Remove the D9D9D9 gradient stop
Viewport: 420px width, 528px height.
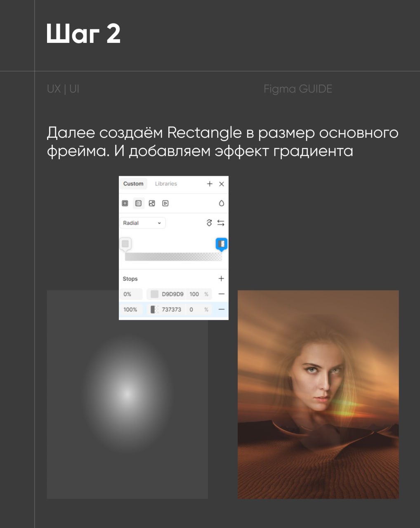click(222, 294)
